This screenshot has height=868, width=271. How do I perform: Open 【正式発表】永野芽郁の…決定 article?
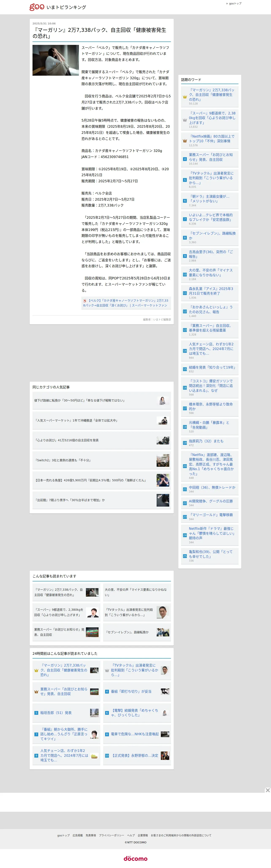pyautogui.click(x=135, y=756)
